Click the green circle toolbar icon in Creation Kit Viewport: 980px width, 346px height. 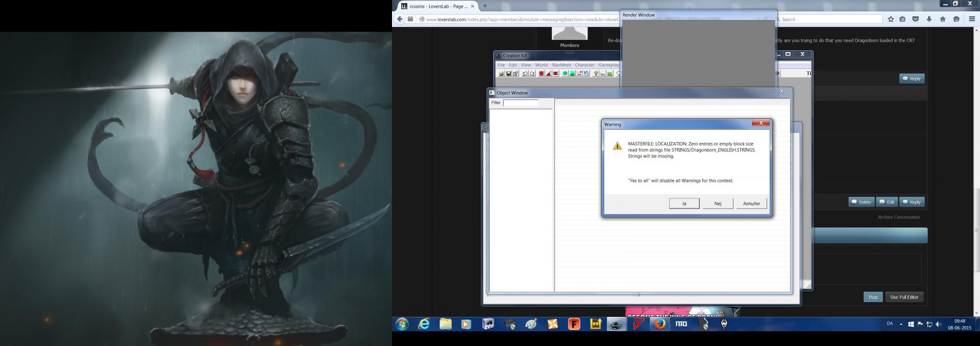click(x=565, y=74)
